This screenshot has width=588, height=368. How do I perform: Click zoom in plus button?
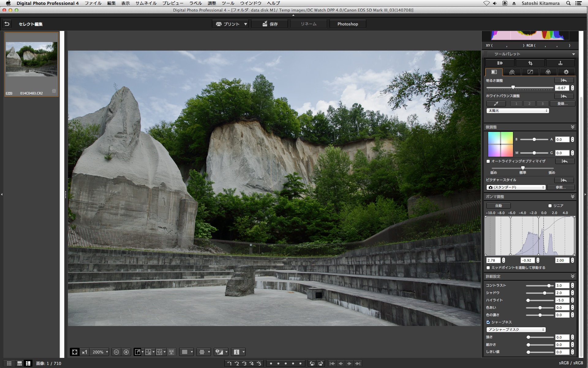[126, 352]
